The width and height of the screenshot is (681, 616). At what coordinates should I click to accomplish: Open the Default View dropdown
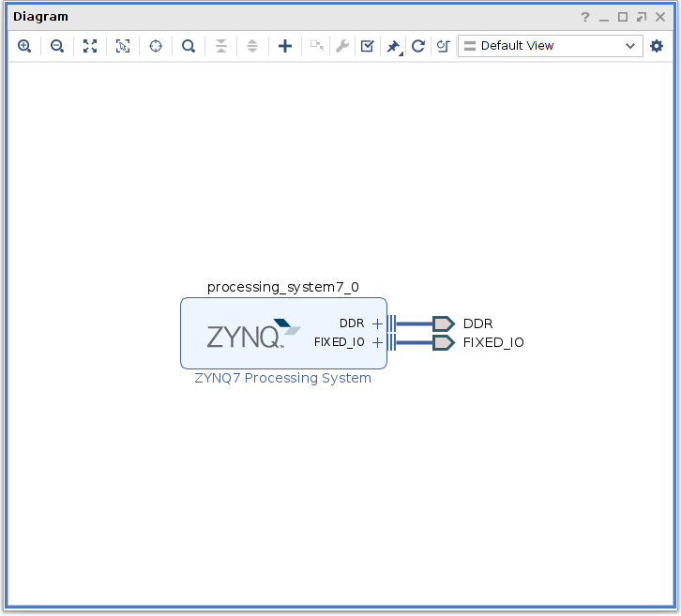click(x=550, y=46)
